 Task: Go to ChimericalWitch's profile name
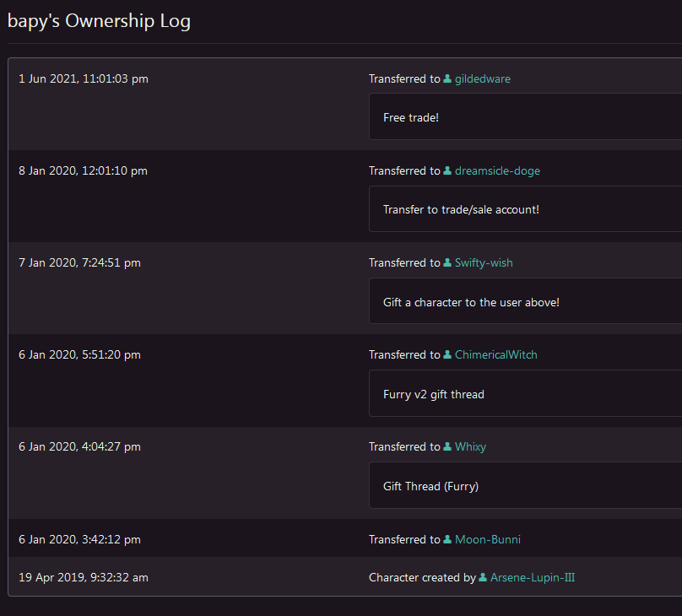point(495,355)
